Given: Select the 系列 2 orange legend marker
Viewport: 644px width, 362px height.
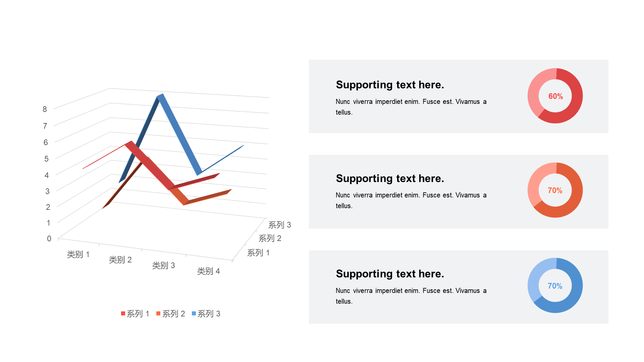Looking at the screenshot, I should (x=158, y=313).
